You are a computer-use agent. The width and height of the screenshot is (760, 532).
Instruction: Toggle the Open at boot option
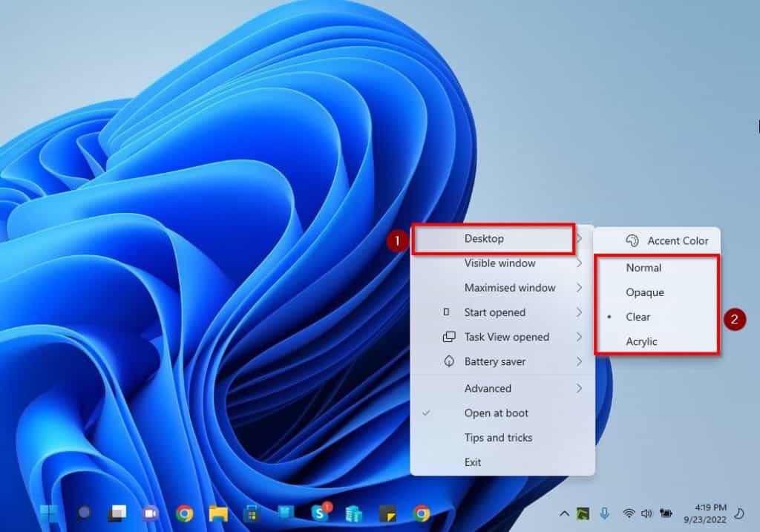pos(502,413)
